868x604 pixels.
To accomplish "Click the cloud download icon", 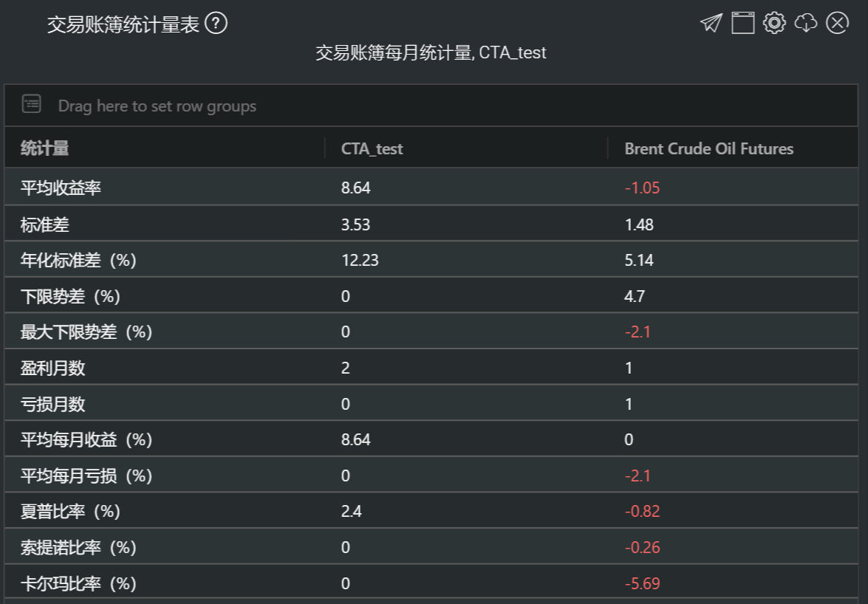I will [x=805, y=23].
